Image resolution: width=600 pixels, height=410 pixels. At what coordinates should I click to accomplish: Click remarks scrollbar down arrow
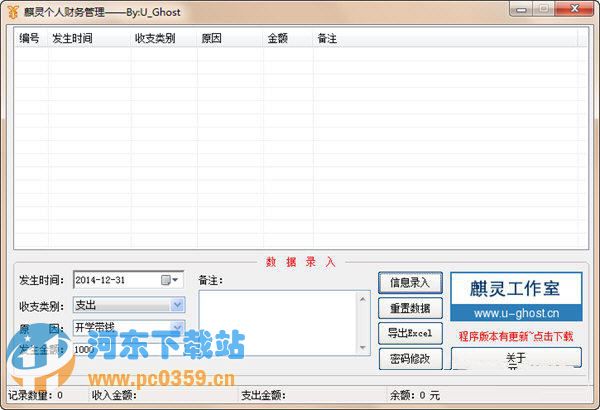tap(363, 348)
